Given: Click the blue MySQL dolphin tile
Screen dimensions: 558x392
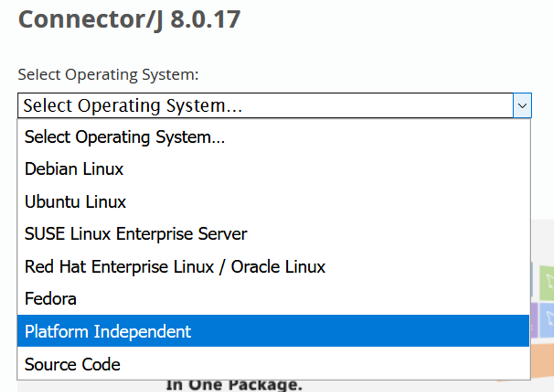Looking at the screenshot, I should coord(547,320).
